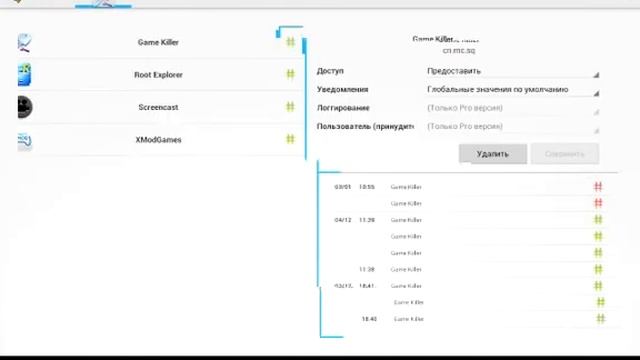Click the 10:55 time entry in the log
This screenshot has height=360, width=640.
coord(367,187)
